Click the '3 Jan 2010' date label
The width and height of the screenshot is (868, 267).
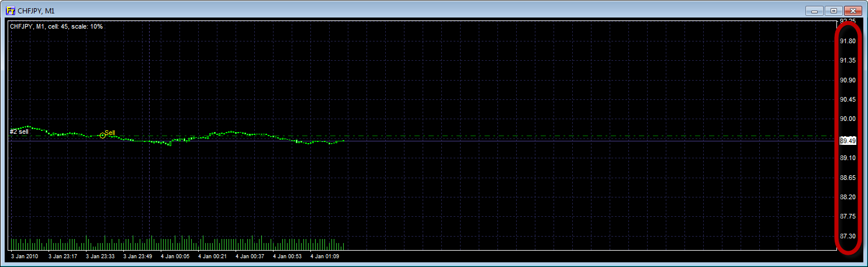coord(25,256)
